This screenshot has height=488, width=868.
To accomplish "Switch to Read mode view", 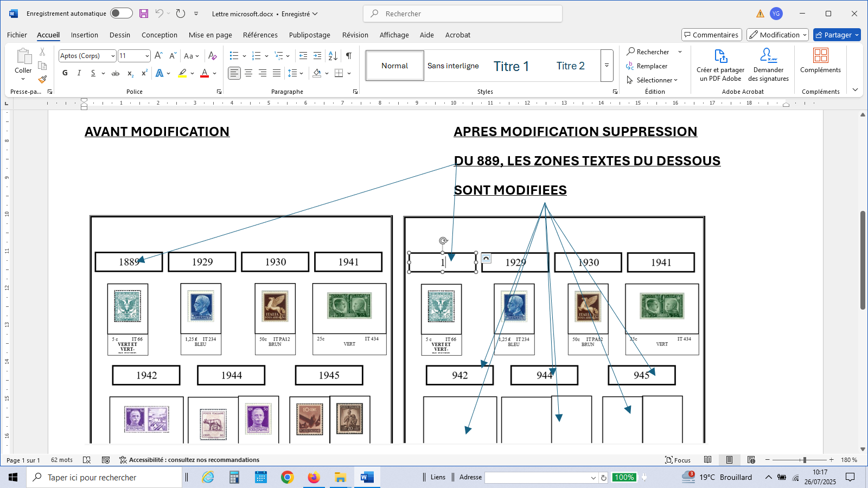I will [708, 460].
